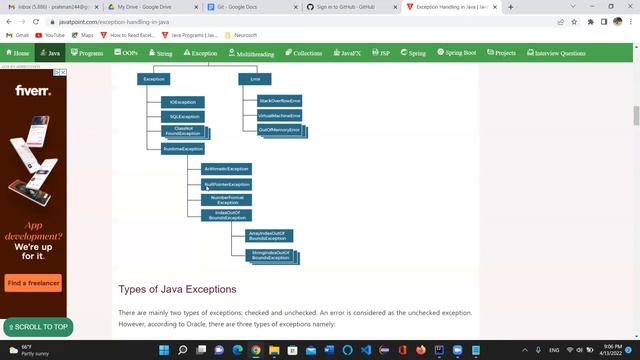The height and width of the screenshot is (360, 640).
Task: Open Windows taskbar search
Action: [x=182, y=350]
